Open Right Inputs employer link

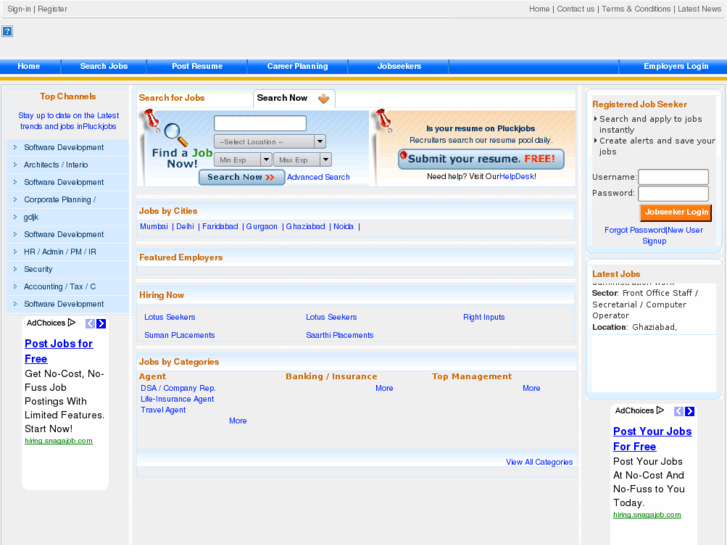pos(484,317)
